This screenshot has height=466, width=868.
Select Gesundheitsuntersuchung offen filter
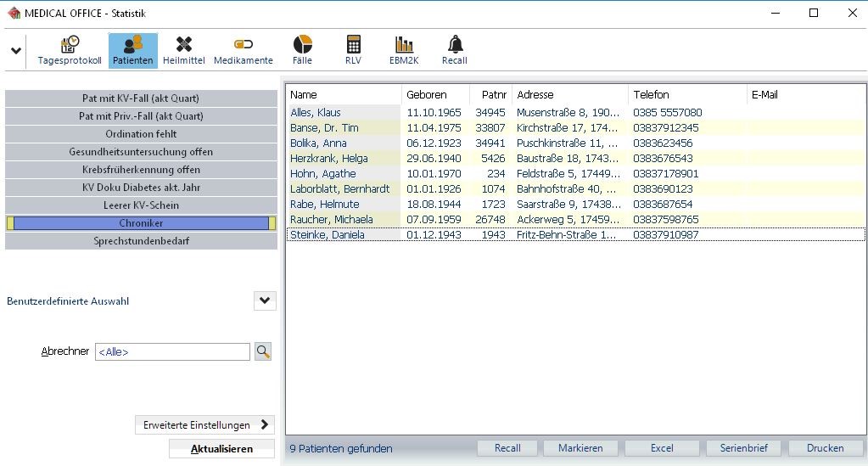[141, 152]
